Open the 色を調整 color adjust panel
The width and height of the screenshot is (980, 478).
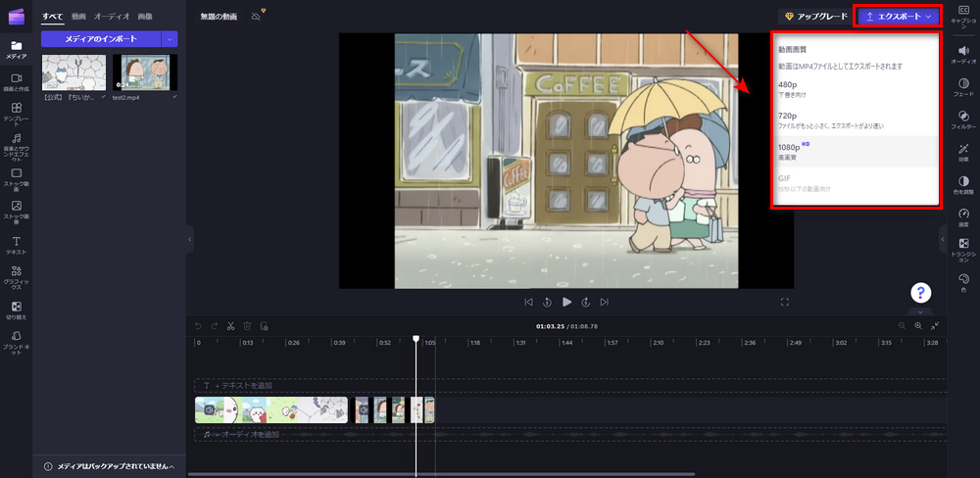click(962, 185)
